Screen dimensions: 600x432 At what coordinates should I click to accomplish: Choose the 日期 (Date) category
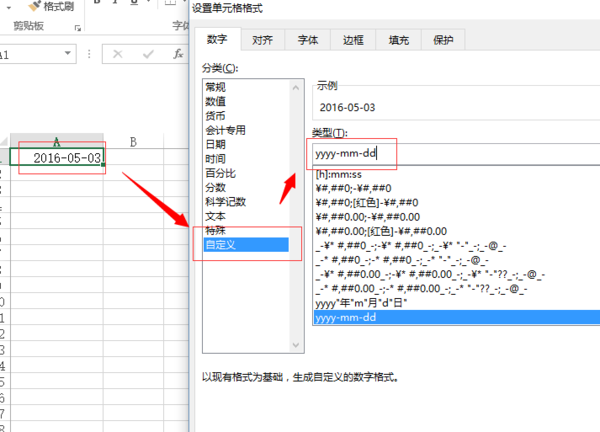215,144
